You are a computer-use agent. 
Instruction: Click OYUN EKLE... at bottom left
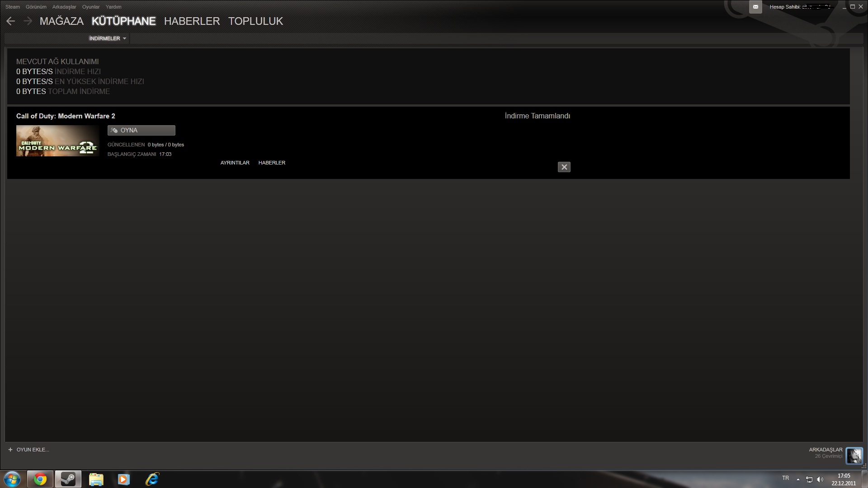[33, 450]
